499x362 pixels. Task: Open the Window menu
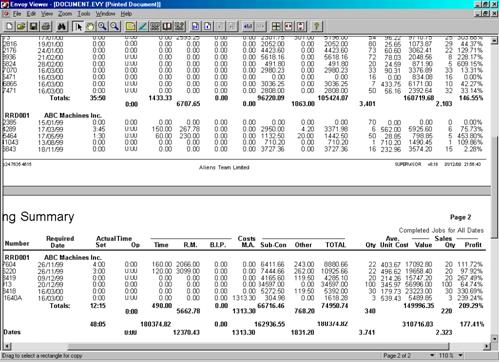point(105,14)
